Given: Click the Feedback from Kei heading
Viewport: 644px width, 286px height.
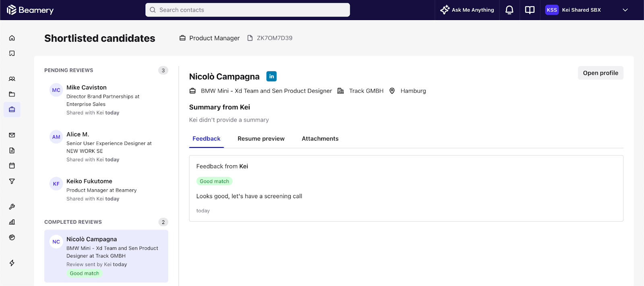Looking at the screenshot, I should pyautogui.click(x=222, y=166).
